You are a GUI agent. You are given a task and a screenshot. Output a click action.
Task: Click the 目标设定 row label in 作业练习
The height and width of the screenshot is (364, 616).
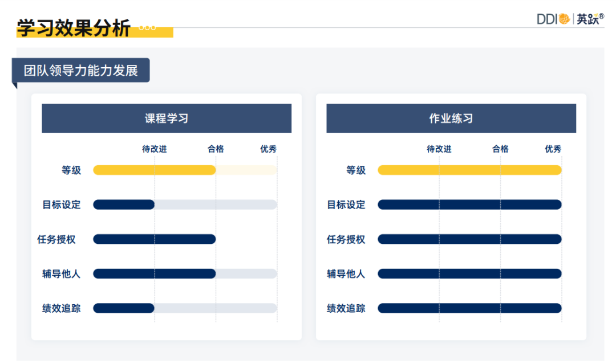pyautogui.click(x=346, y=205)
